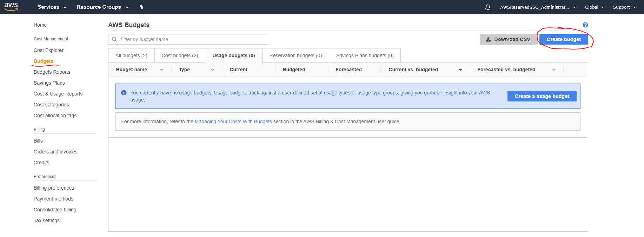Open Orders and invoices link
Screen dimensions: 644x237
point(55,152)
